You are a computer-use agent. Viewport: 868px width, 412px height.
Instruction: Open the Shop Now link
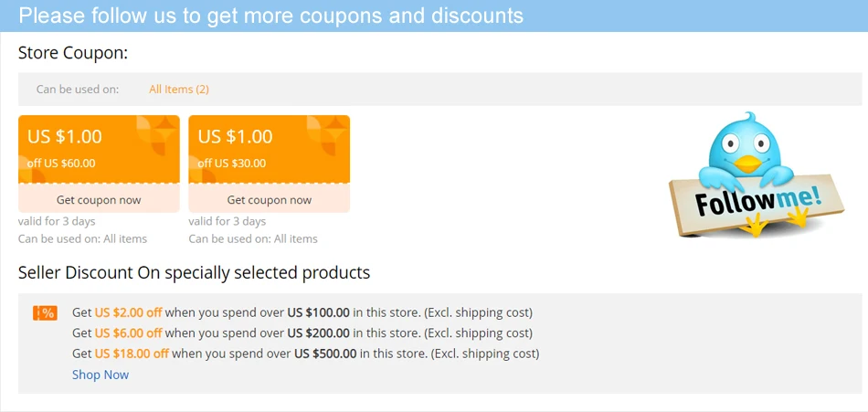tap(101, 375)
